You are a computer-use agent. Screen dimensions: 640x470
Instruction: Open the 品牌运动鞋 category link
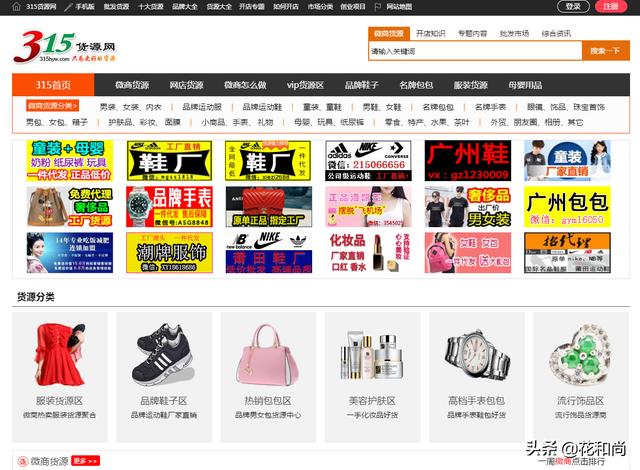(x=262, y=107)
